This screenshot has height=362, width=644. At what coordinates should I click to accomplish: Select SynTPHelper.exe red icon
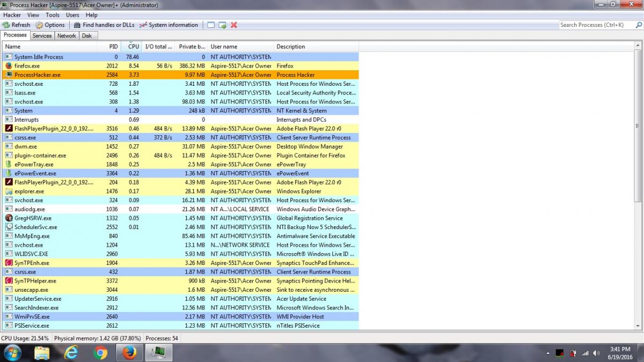point(9,280)
